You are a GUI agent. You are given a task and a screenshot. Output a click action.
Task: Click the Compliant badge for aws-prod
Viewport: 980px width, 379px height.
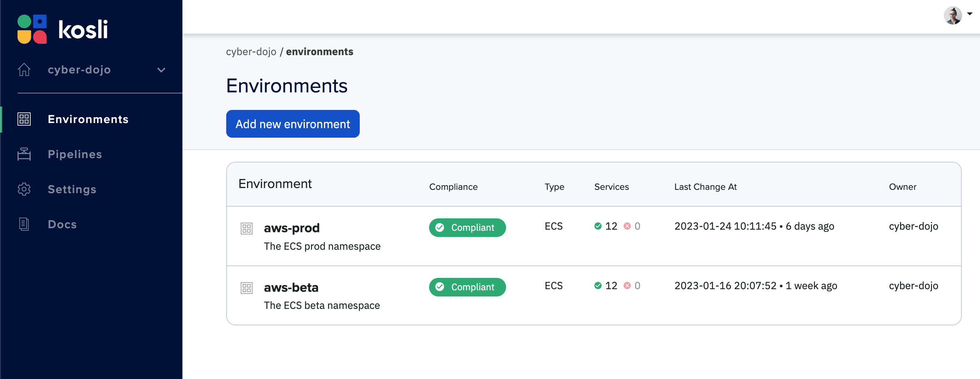467,228
